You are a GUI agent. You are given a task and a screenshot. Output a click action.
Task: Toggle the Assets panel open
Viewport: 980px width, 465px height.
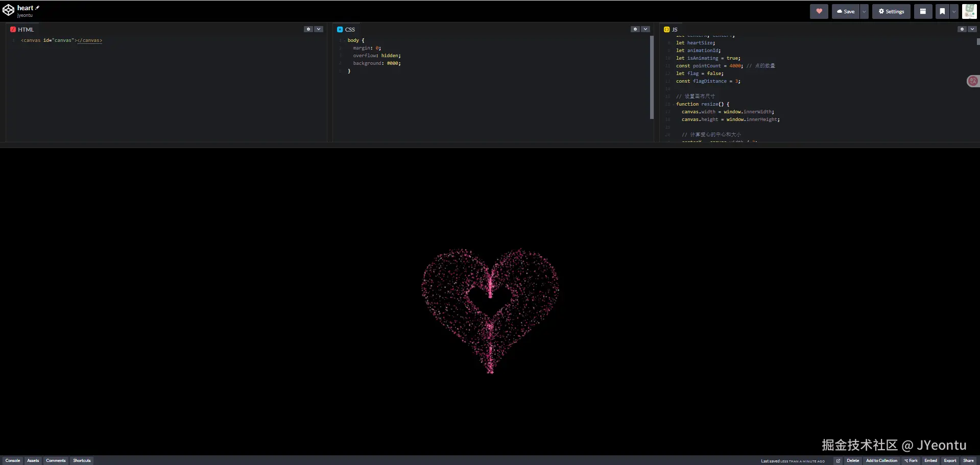pyautogui.click(x=32, y=460)
